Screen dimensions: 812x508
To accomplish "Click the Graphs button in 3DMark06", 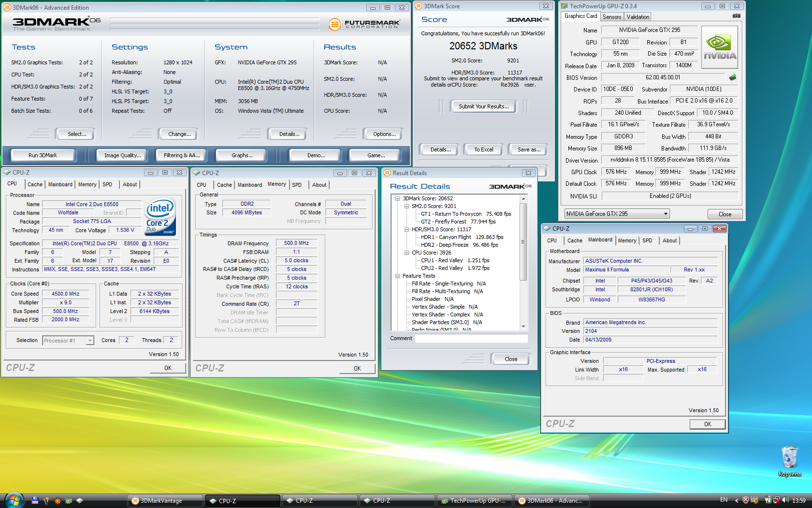I will point(242,155).
